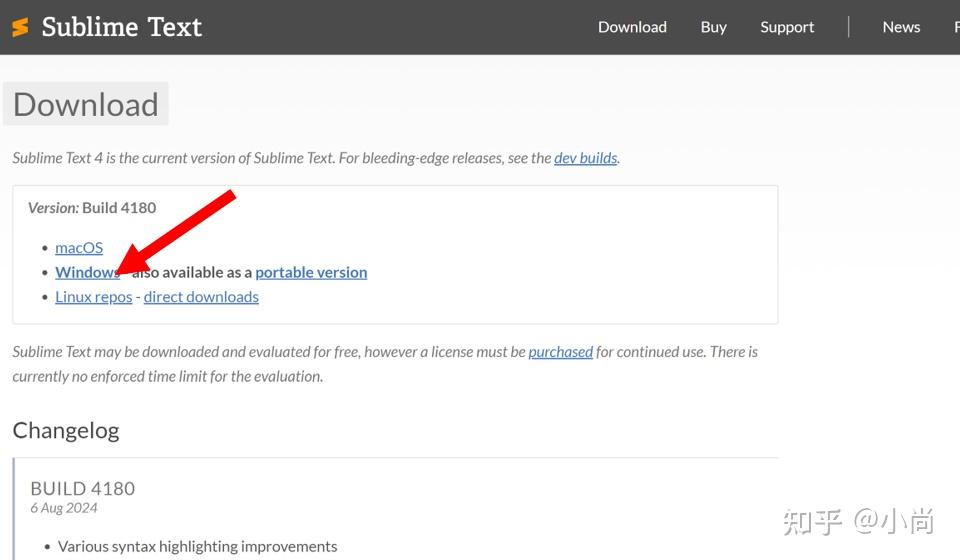Follow the dev builds link
The image size is (960, 560).
[x=585, y=158]
